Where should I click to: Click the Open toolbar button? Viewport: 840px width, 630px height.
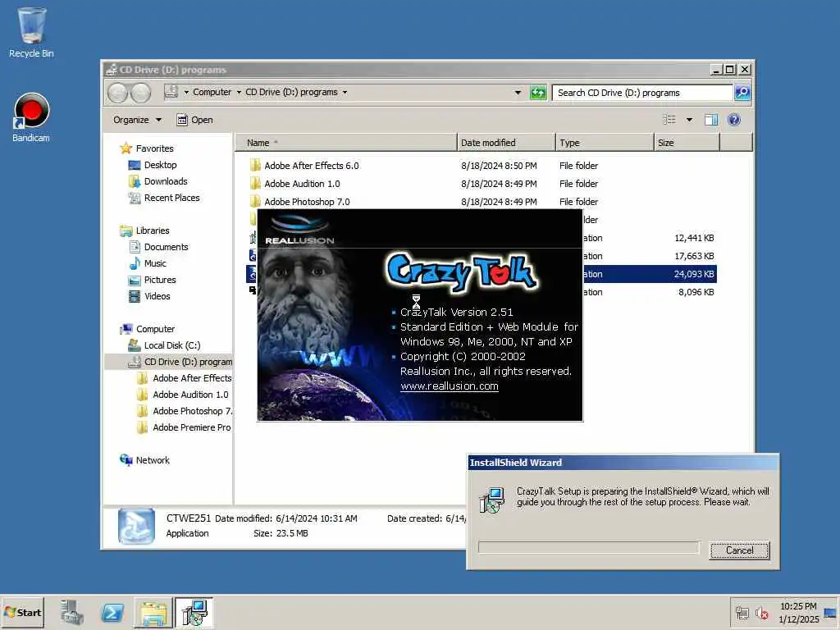[x=195, y=120]
